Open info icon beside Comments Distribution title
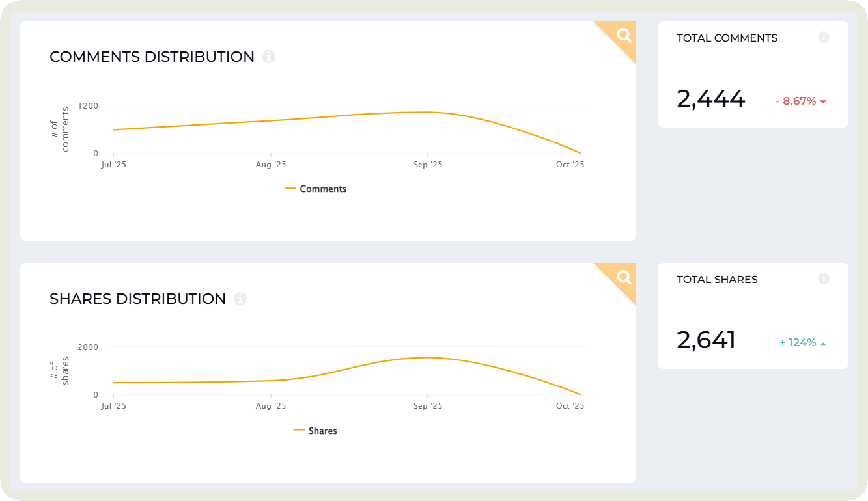Image resolution: width=868 pixels, height=501 pixels. coord(269,57)
